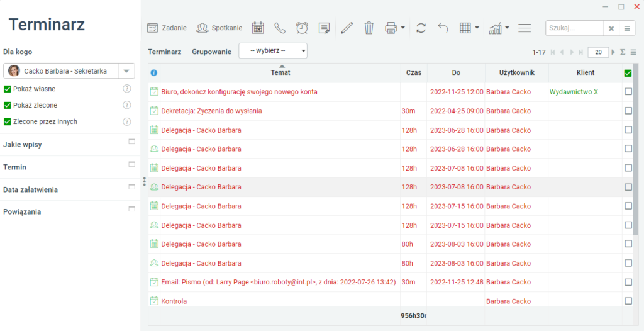Open the calendar icon in toolbar
Image resolution: width=644 pixels, height=331 pixels.
pos(257,28)
